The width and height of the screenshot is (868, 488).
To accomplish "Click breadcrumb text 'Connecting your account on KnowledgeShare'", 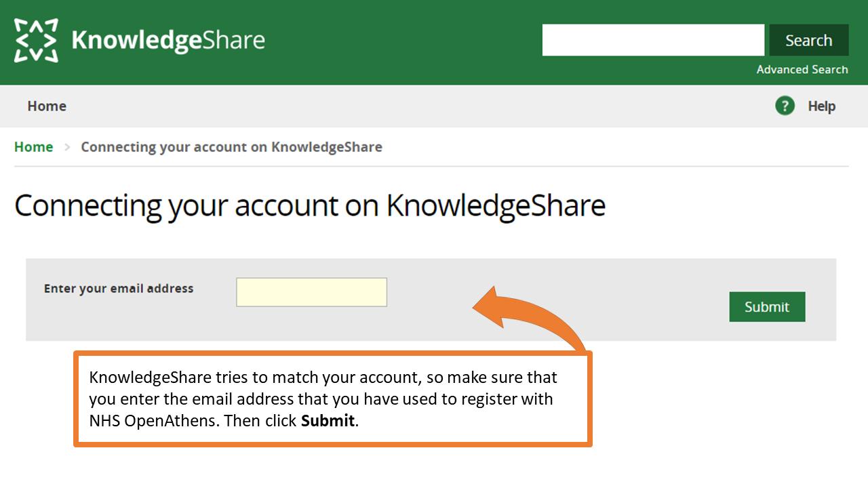I will [x=231, y=147].
